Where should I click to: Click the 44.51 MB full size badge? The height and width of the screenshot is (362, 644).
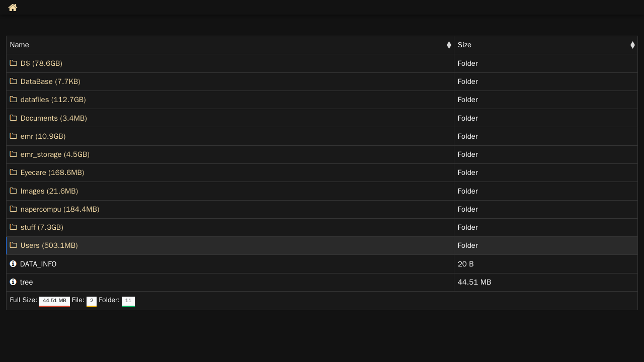pyautogui.click(x=54, y=301)
